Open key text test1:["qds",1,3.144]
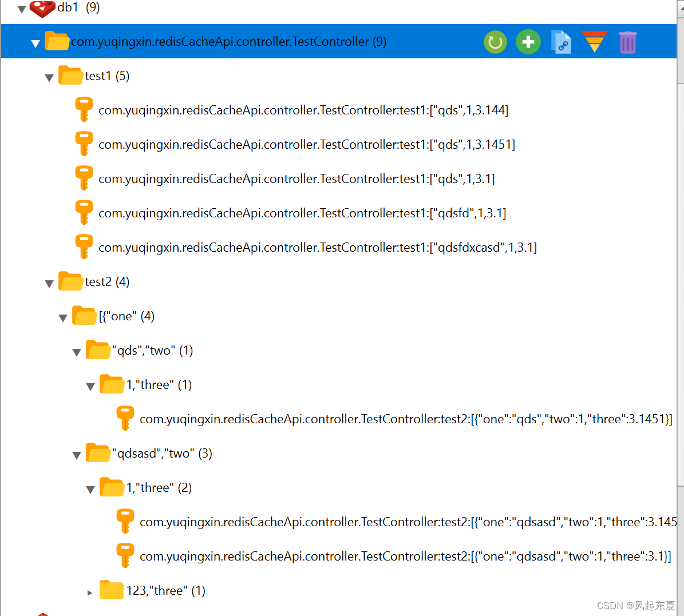The width and height of the screenshot is (684, 616). click(x=303, y=110)
